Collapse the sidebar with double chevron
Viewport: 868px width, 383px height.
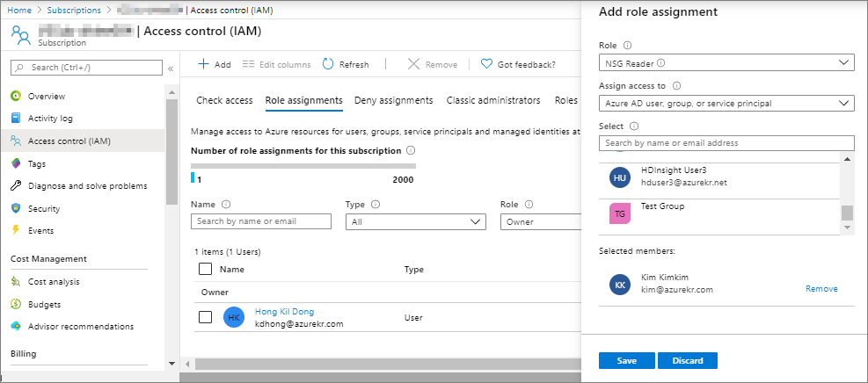click(171, 69)
